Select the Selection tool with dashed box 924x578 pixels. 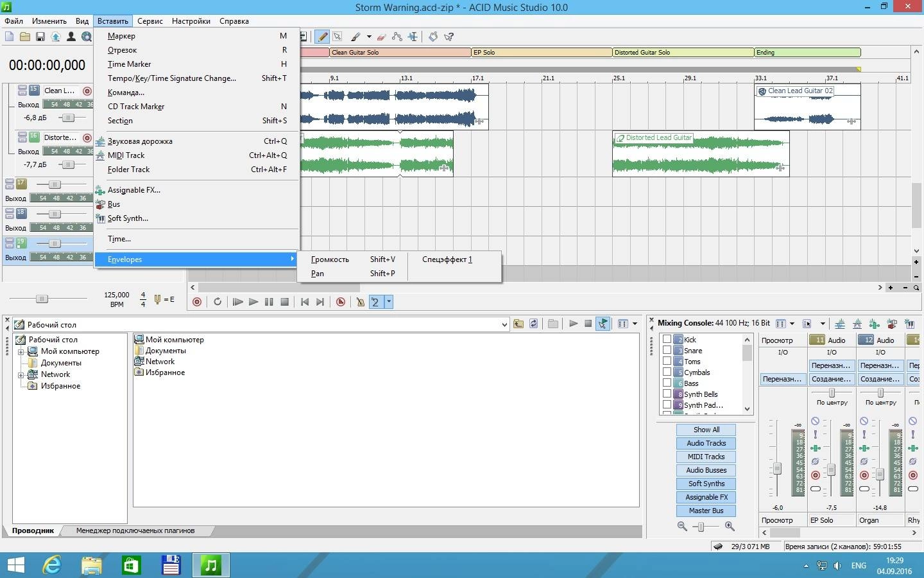338,37
